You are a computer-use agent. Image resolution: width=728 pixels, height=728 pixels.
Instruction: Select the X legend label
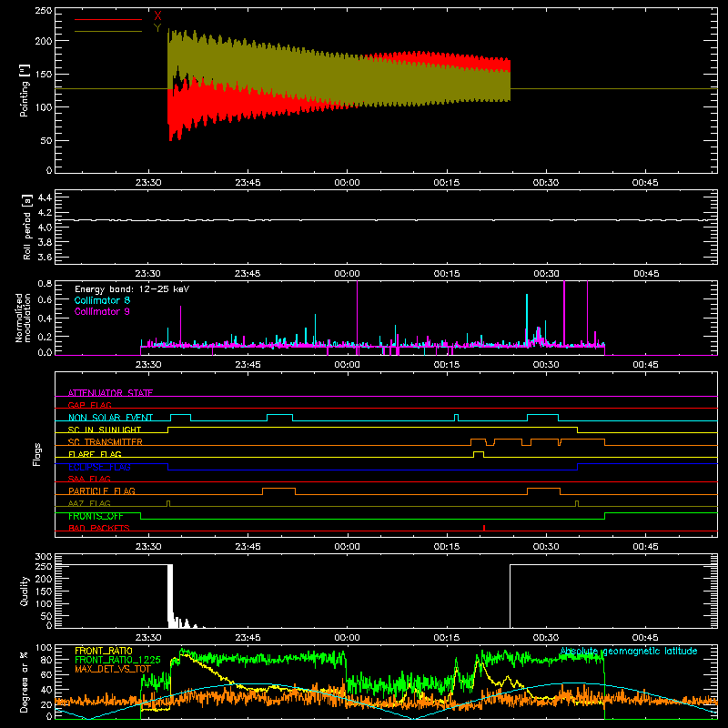157,16
